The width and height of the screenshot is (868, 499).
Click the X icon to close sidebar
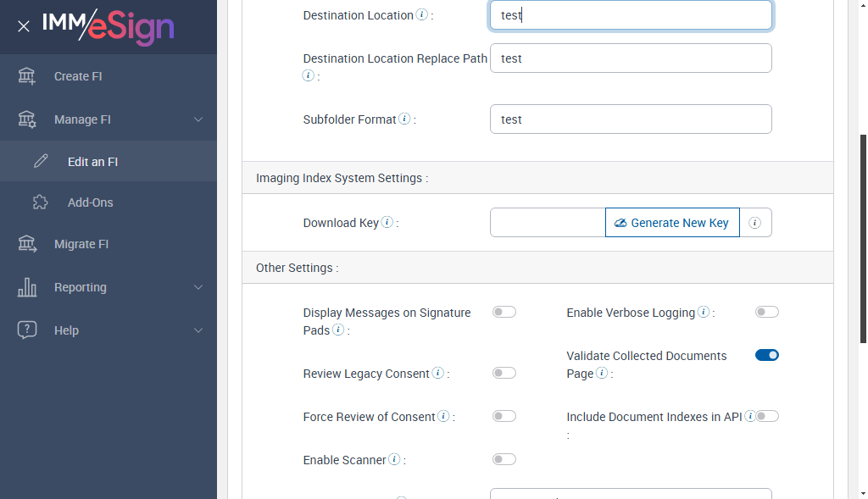[x=24, y=26]
